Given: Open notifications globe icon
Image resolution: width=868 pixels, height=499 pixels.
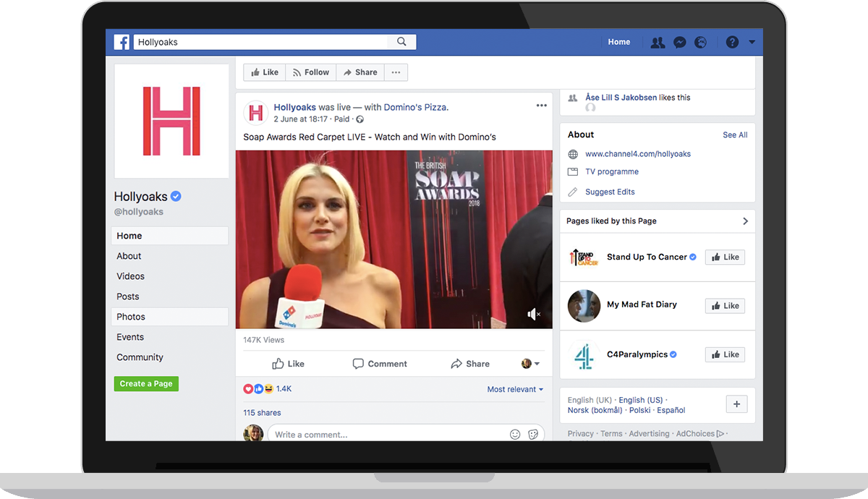Looking at the screenshot, I should [x=700, y=42].
